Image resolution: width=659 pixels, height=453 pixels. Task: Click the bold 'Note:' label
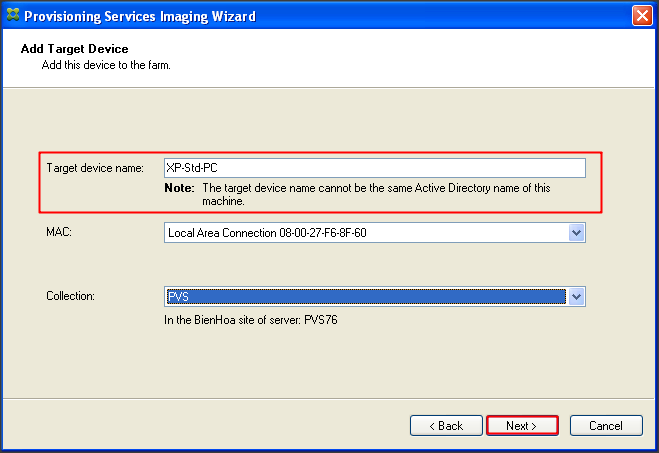tap(180, 188)
